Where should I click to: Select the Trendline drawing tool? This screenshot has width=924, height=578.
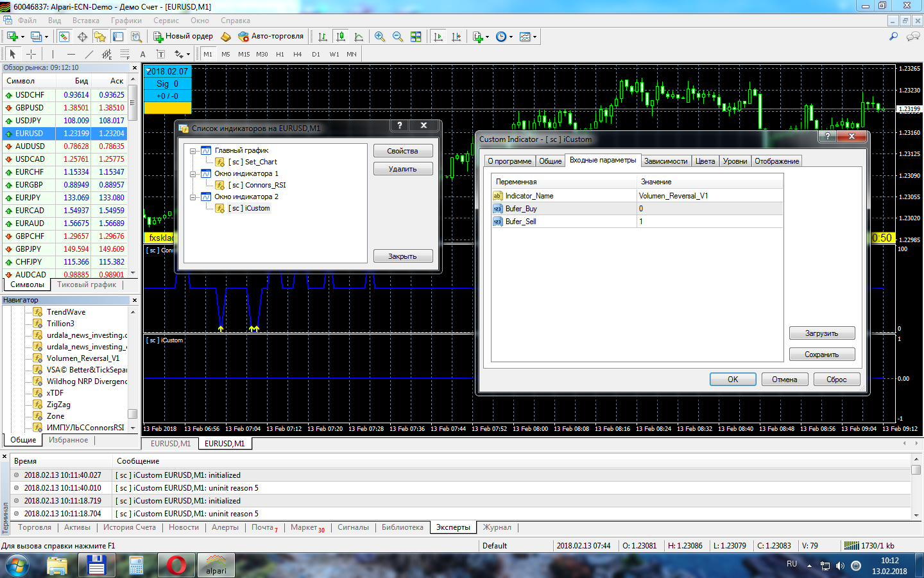[89, 54]
